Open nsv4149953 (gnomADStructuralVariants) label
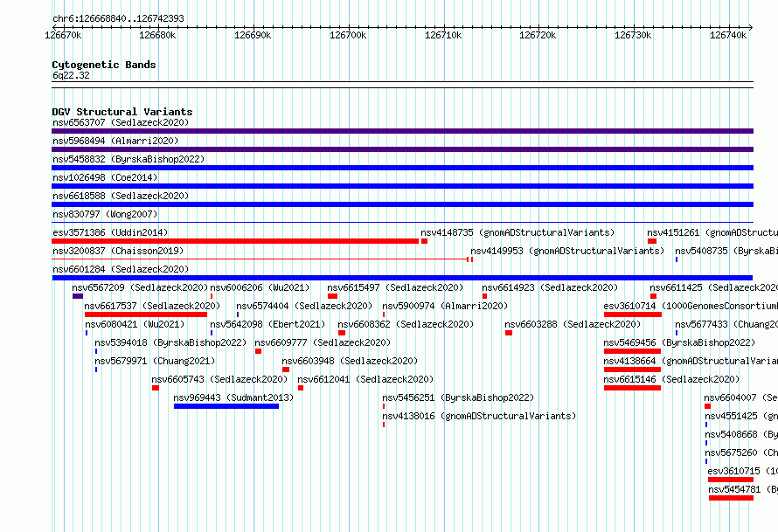This screenshot has width=778, height=532. coord(567,251)
